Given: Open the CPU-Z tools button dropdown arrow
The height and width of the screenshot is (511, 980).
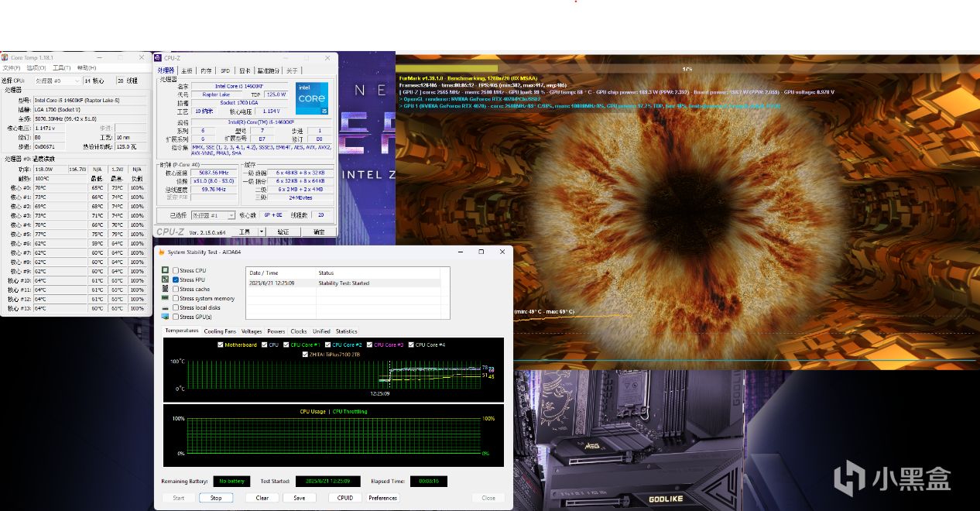Looking at the screenshot, I should [262, 231].
